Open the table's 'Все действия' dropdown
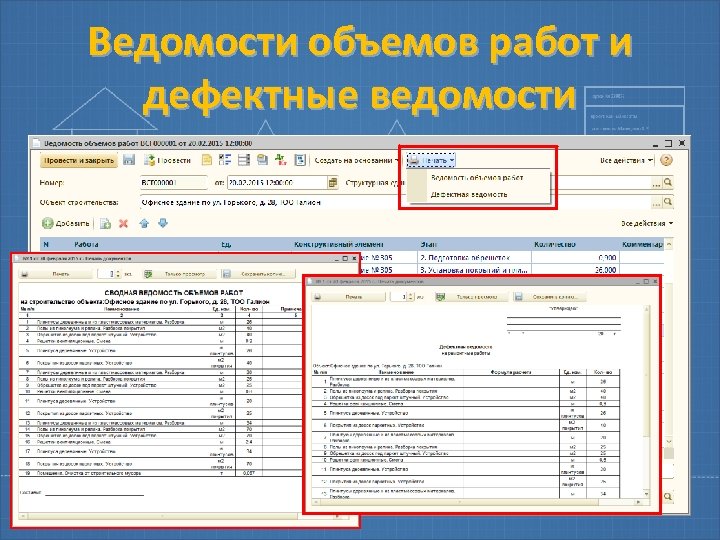The height and width of the screenshot is (540, 720). [647, 223]
